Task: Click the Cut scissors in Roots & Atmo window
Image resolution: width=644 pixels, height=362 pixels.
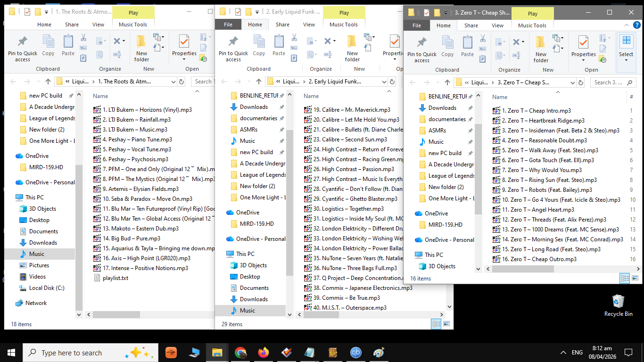Action: point(83,38)
